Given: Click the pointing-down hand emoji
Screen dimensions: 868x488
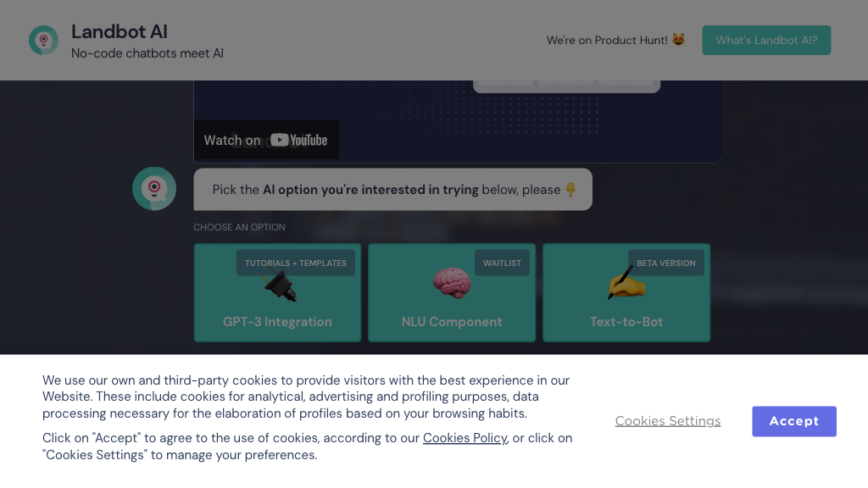Looking at the screenshot, I should [570, 189].
